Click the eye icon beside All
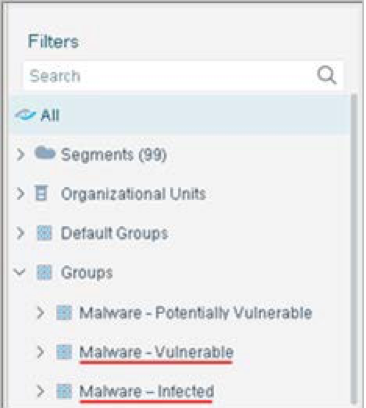Image resolution: width=366 pixels, height=408 pixels. (x=25, y=116)
